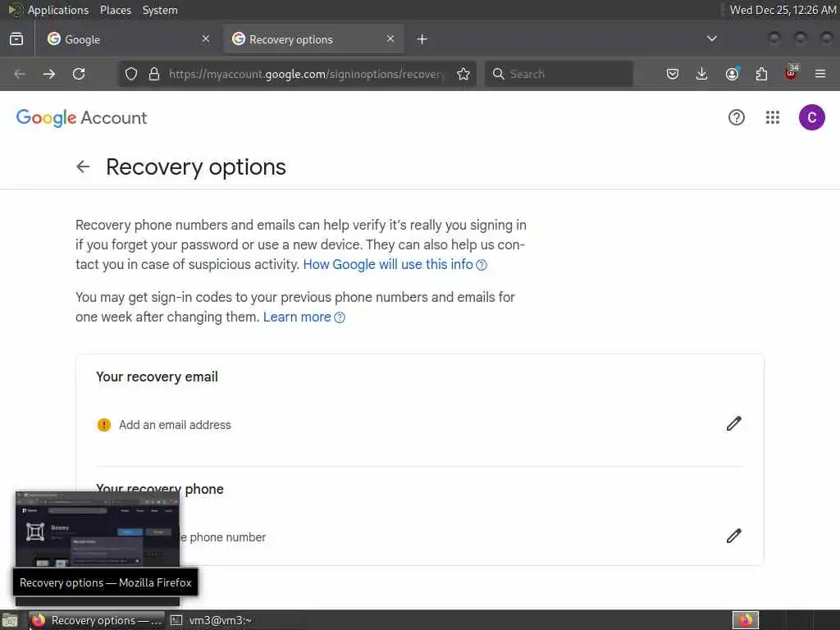Edit recovery email with pencil icon

(733, 424)
